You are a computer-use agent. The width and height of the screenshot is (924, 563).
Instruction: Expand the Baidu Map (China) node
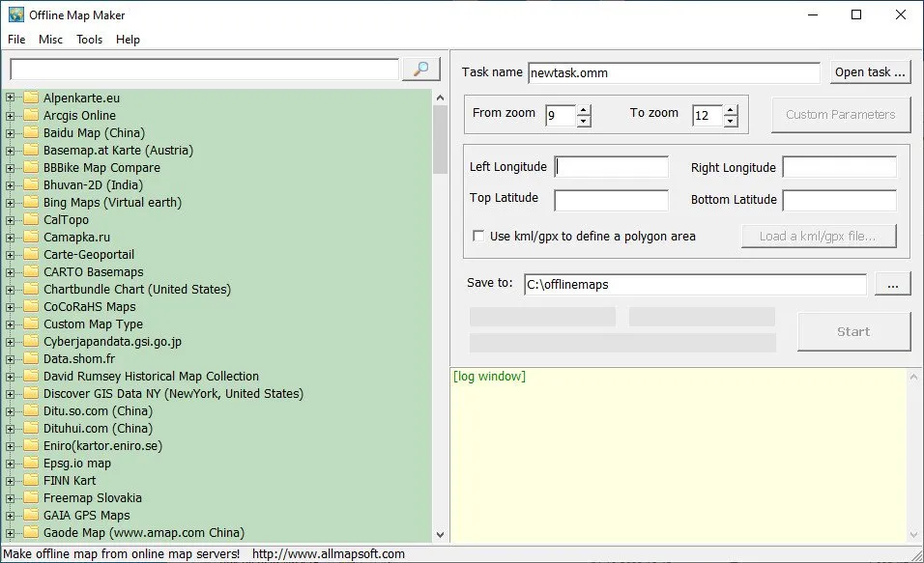tap(10, 133)
